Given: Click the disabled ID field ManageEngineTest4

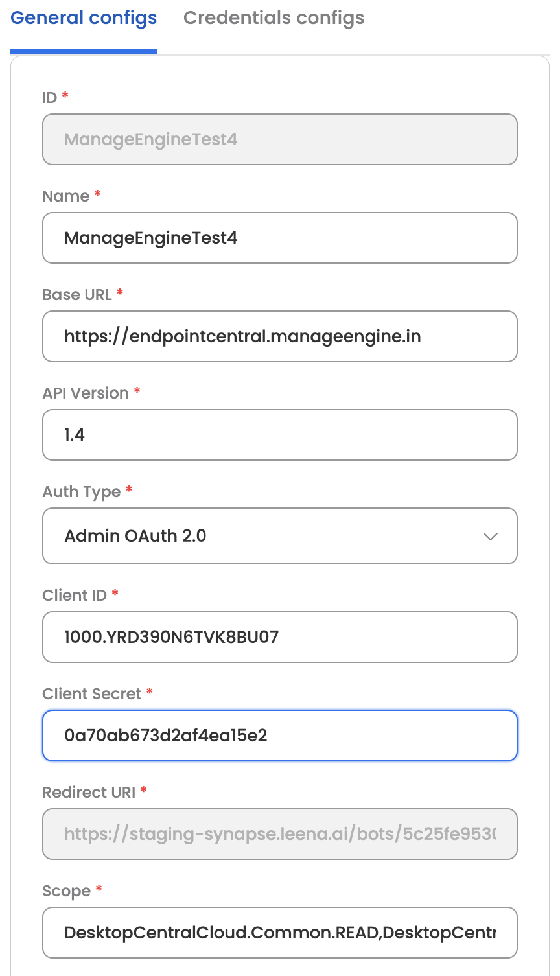Looking at the screenshot, I should (x=280, y=139).
